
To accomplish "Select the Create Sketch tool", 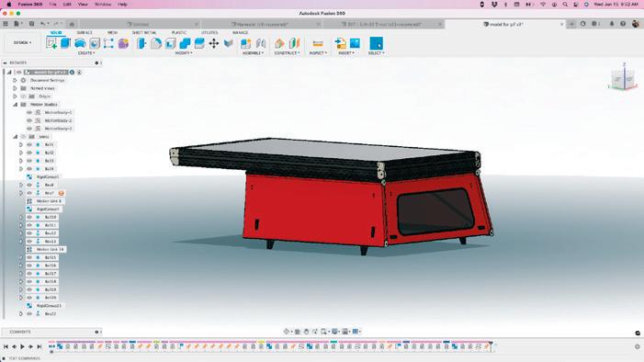I will click(51, 43).
